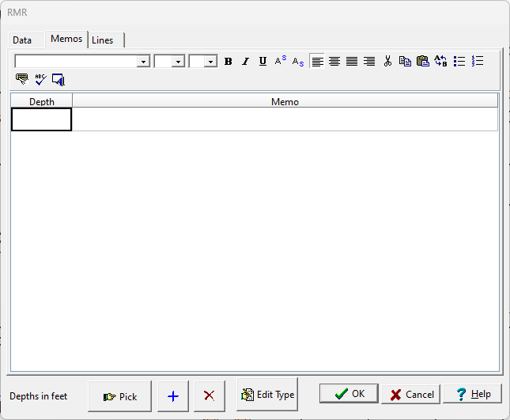Click the Depth column header
510x420 pixels.
(x=42, y=101)
